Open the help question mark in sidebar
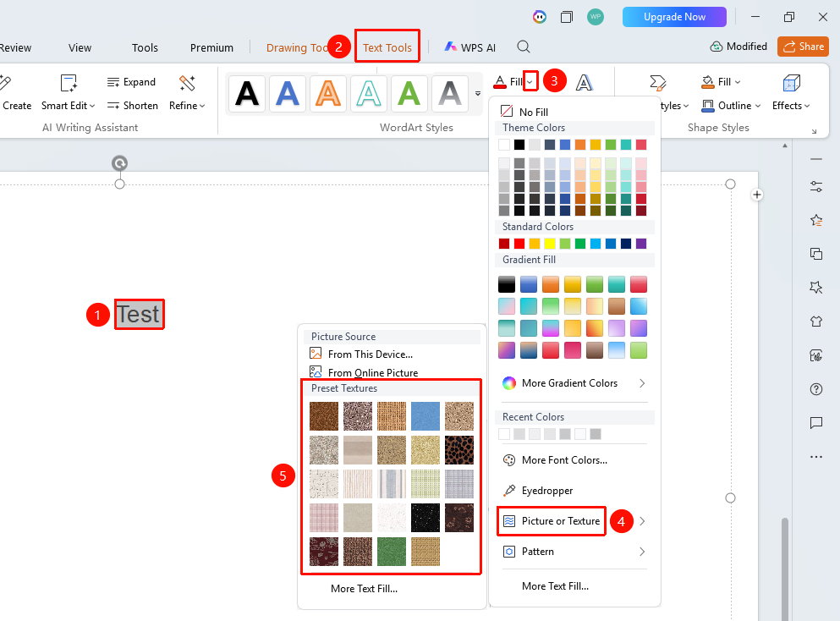This screenshot has width=840, height=621. click(816, 389)
